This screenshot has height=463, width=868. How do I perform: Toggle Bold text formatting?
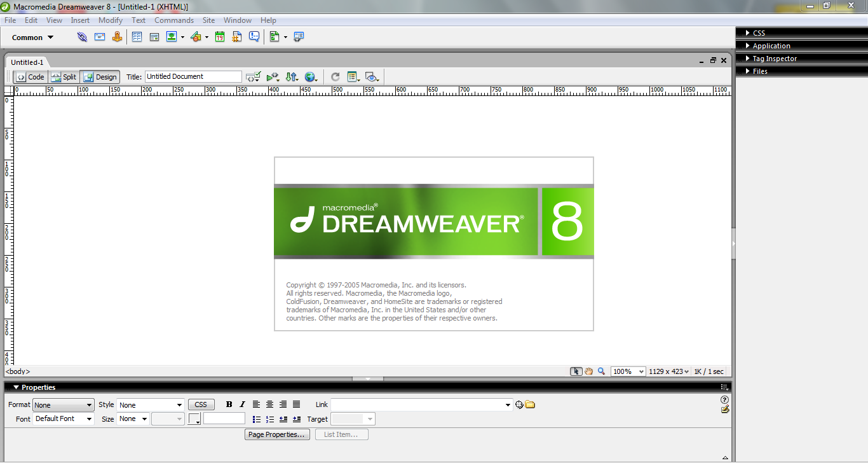[229, 404]
